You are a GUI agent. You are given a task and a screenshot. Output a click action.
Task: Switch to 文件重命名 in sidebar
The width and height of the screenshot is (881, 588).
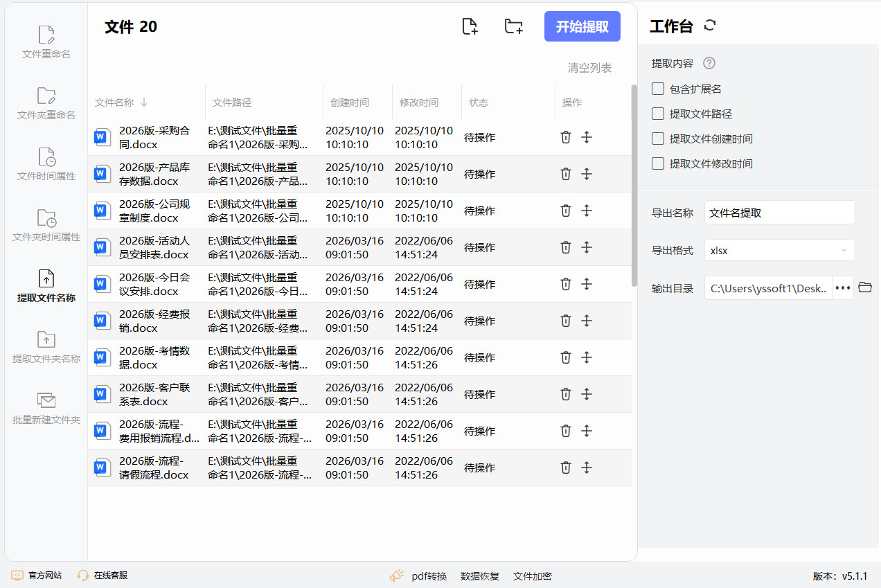click(x=46, y=42)
